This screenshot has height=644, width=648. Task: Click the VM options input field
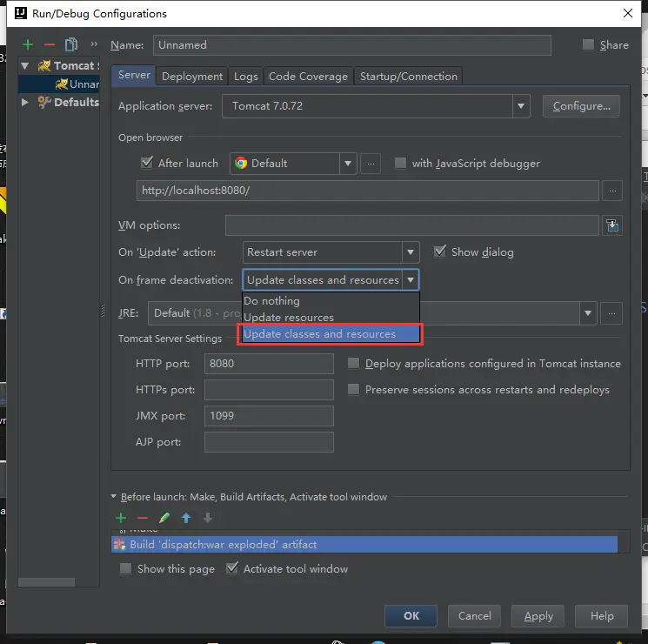click(411, 225)
